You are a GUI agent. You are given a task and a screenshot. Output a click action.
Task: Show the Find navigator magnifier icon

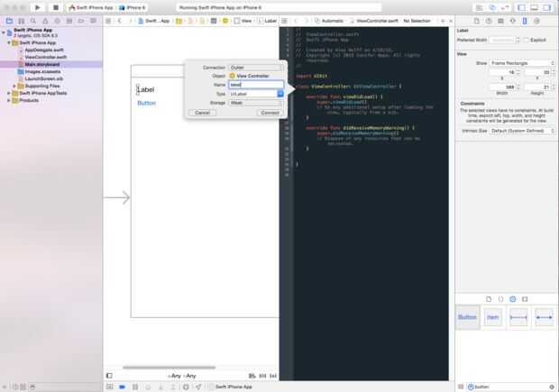point(33,21)
